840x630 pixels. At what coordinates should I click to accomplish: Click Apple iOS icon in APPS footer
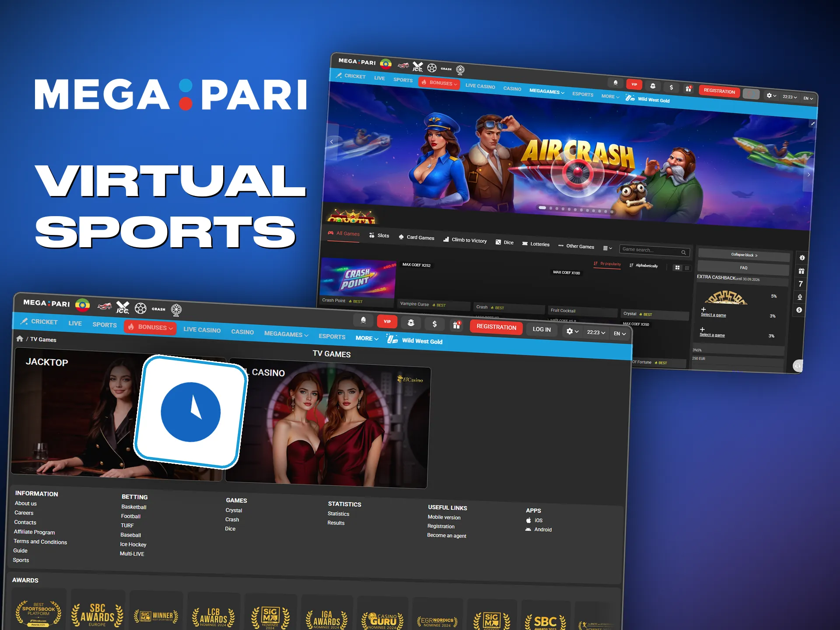[x=528, y=520]
